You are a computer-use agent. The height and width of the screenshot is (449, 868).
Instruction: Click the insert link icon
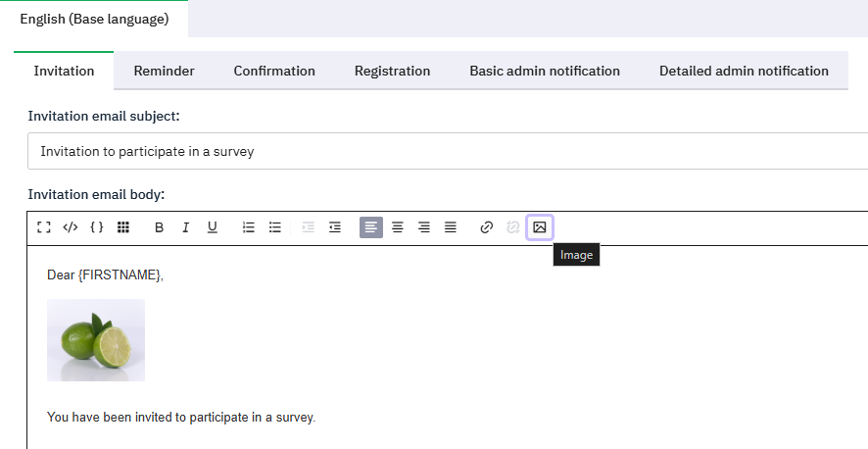(x=486, y=227)
